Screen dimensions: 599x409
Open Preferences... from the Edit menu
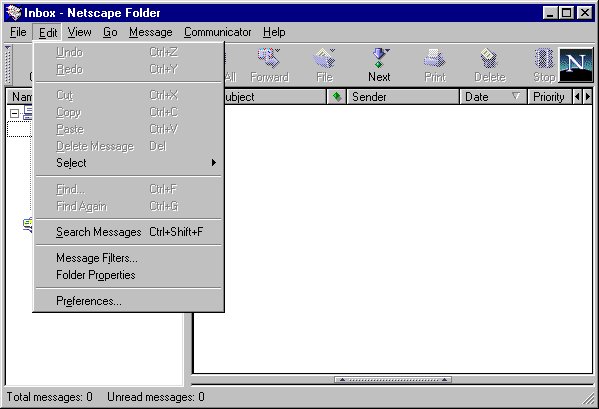pos(129,301)
